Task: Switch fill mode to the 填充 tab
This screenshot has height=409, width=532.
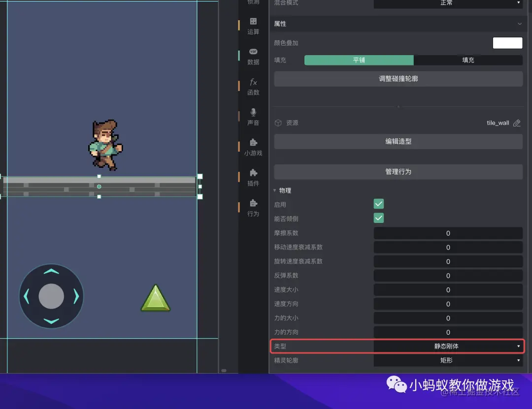Action: (x=467, y=60)
